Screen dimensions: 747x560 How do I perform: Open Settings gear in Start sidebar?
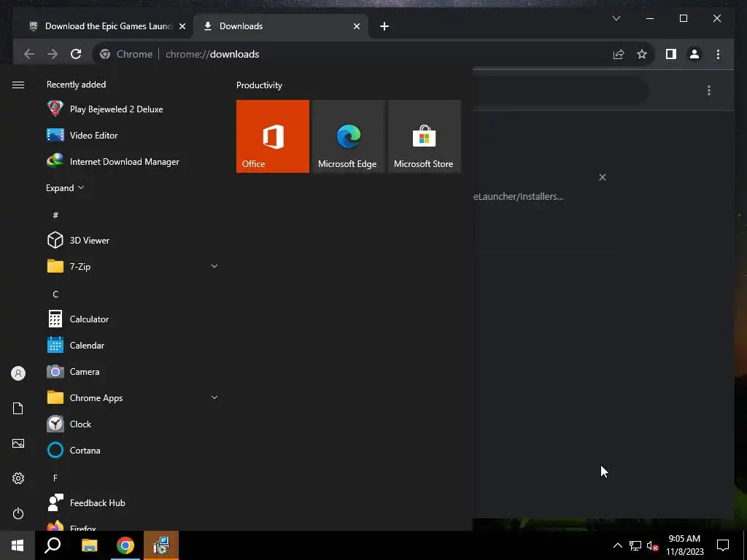coord(18,478)
